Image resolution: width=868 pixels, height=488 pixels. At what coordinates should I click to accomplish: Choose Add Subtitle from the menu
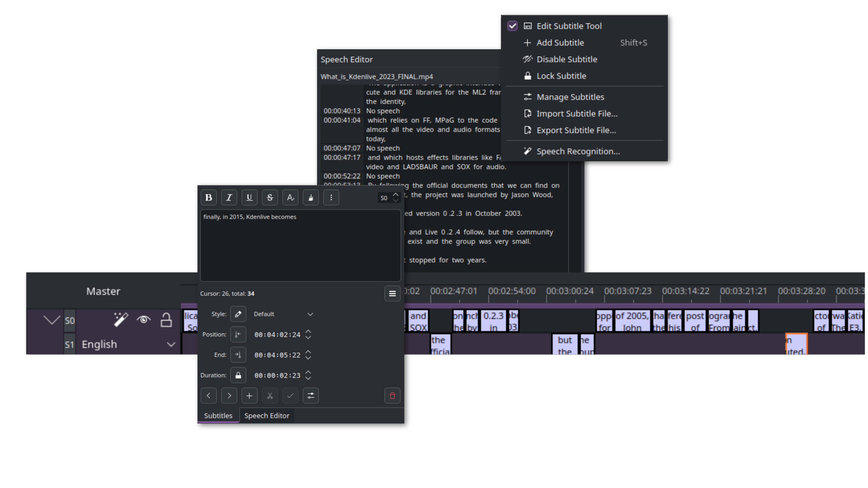click(584, 43)
